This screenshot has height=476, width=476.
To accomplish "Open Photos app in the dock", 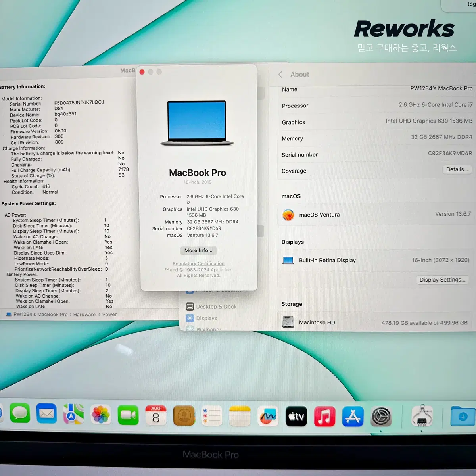I will [x=101, y=415].
